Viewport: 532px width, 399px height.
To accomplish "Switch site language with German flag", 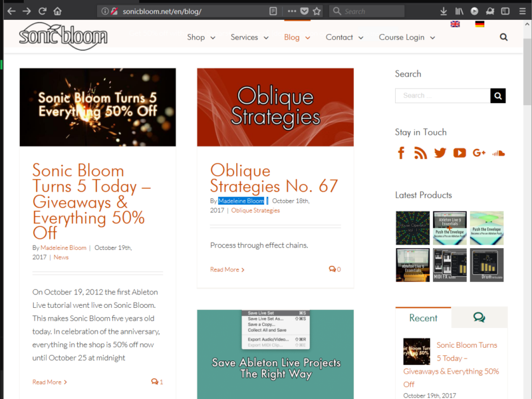I will (x=479, y=24).
